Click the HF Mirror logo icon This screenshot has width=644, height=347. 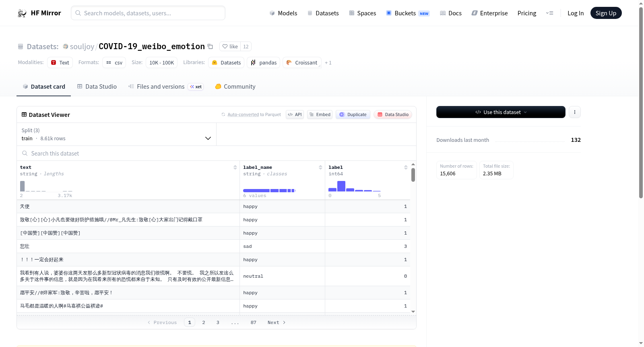[x=22, y=13]
